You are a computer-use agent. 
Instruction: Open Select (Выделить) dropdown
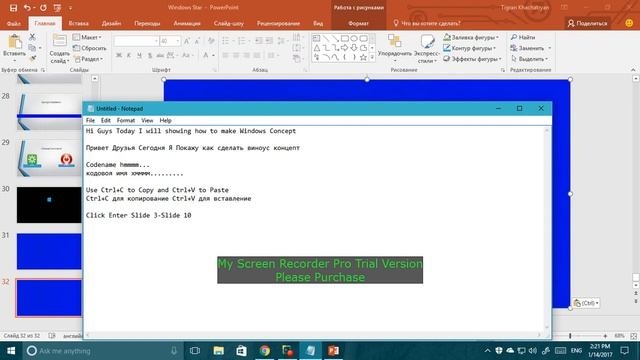click(529, 59)
